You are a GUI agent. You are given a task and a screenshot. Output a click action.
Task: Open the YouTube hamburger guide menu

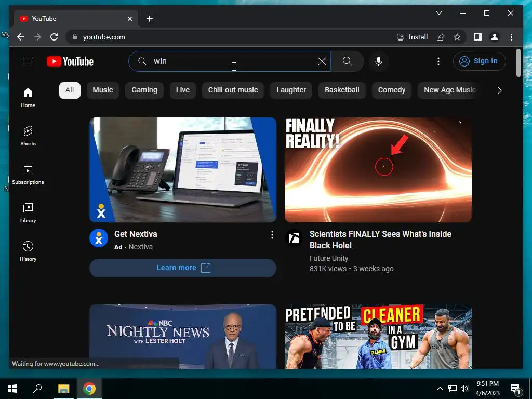28,61
